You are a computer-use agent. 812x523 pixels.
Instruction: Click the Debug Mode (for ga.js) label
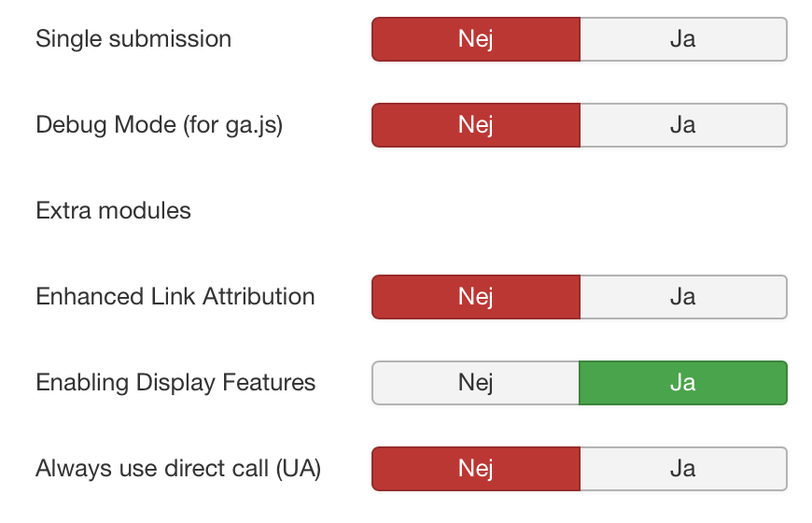159,125
